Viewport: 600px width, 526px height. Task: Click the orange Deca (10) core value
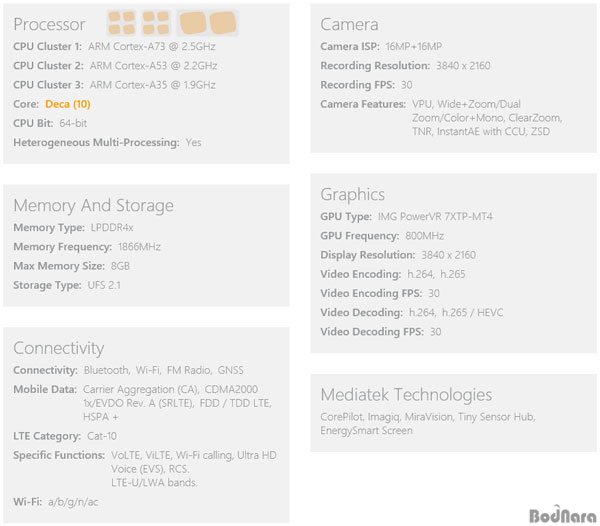click(68, 104)
